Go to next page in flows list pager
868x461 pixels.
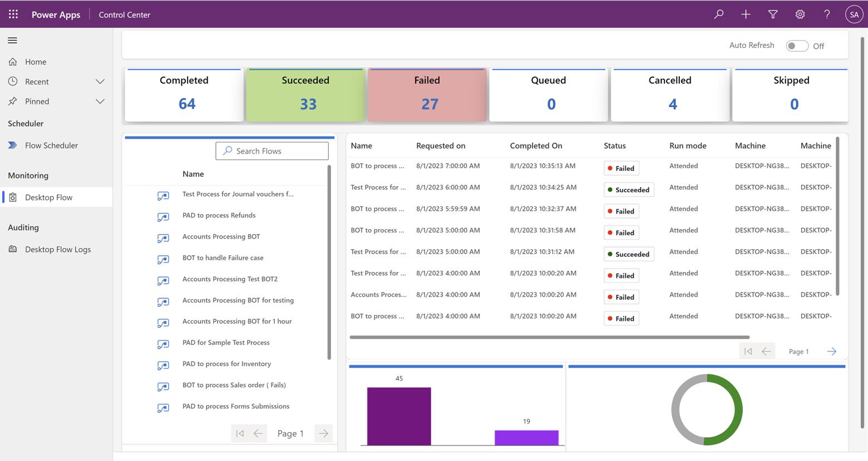click(323, 433)
